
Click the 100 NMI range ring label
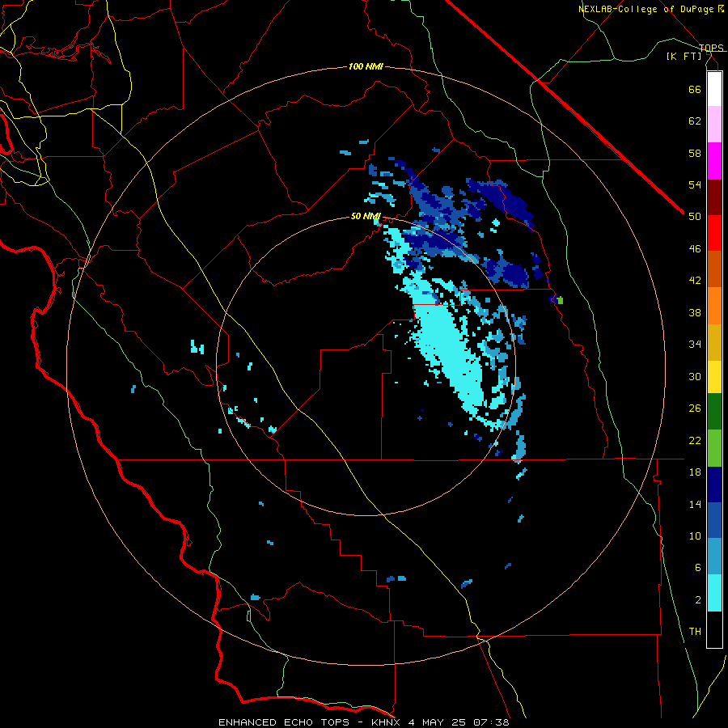(366, 67)
